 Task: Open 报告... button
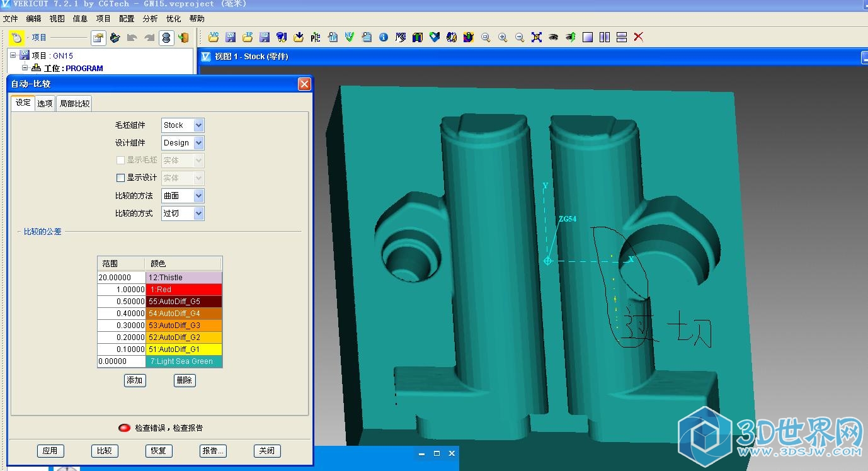pos(213,451)
